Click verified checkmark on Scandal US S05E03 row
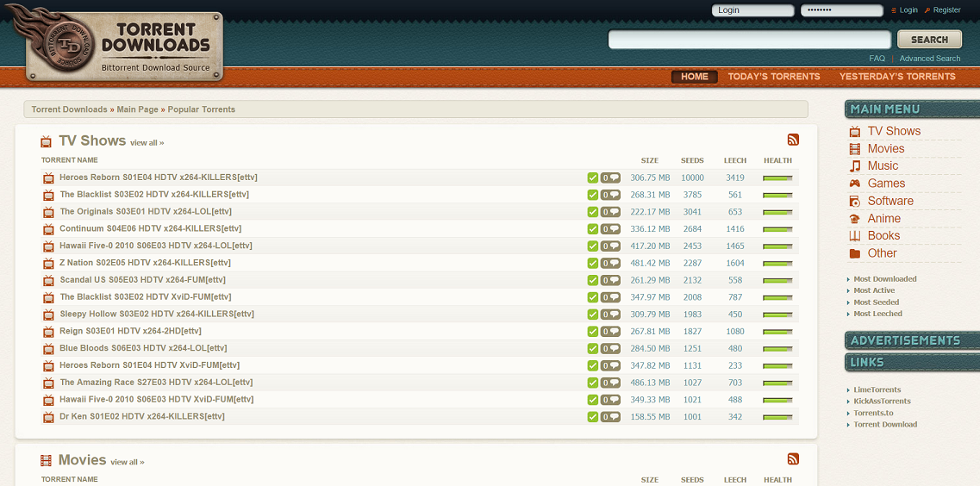This screenshot has height=486, width=980. coord(592,280)
